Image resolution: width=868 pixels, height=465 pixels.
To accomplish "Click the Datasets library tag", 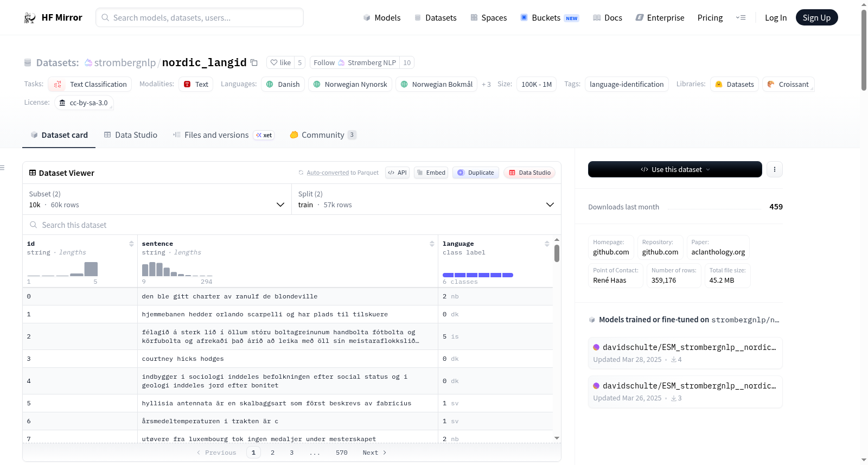I will click(734, 84).
